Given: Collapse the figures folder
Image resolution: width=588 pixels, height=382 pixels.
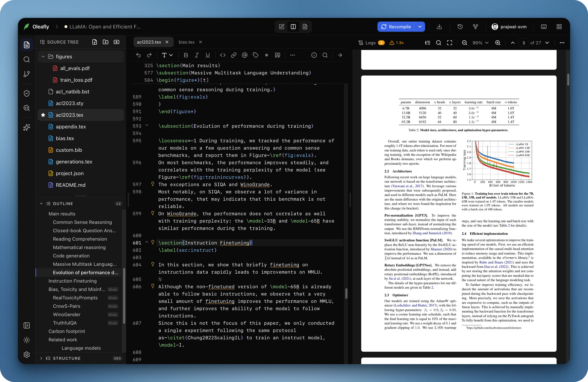Looking at the screenshot, I should coord(43,57).
